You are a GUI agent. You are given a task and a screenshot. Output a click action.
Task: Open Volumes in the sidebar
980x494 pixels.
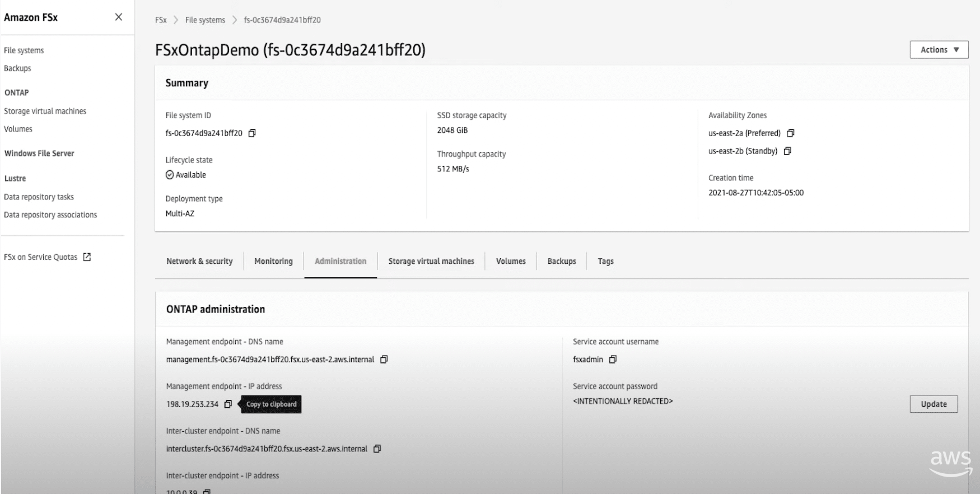coord(18,129)
